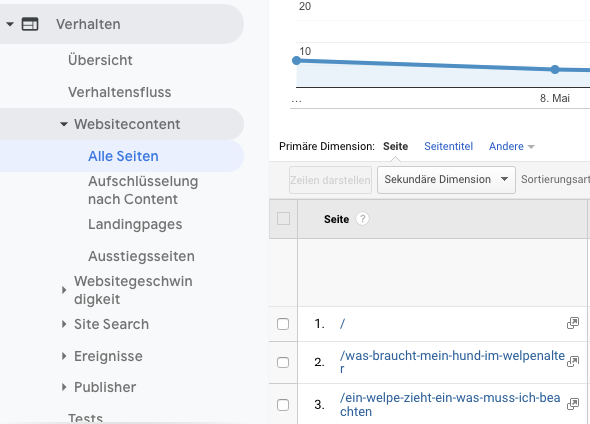Select checkbox for was-braucht-mein-hund row
Screen dimensions: 590x424
coord(283,362)
